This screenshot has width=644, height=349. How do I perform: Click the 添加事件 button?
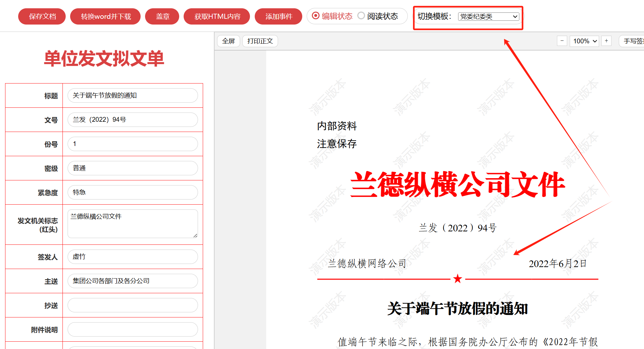tap(278, 17)
